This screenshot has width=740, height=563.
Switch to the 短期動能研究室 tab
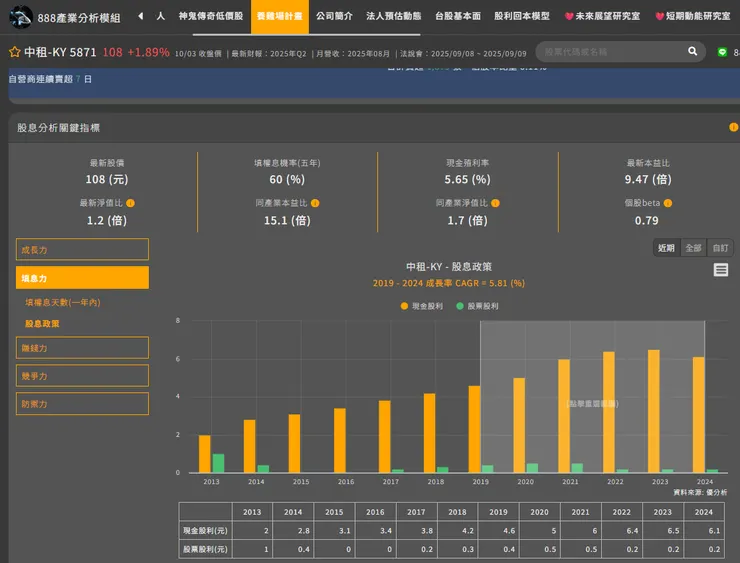693,16
